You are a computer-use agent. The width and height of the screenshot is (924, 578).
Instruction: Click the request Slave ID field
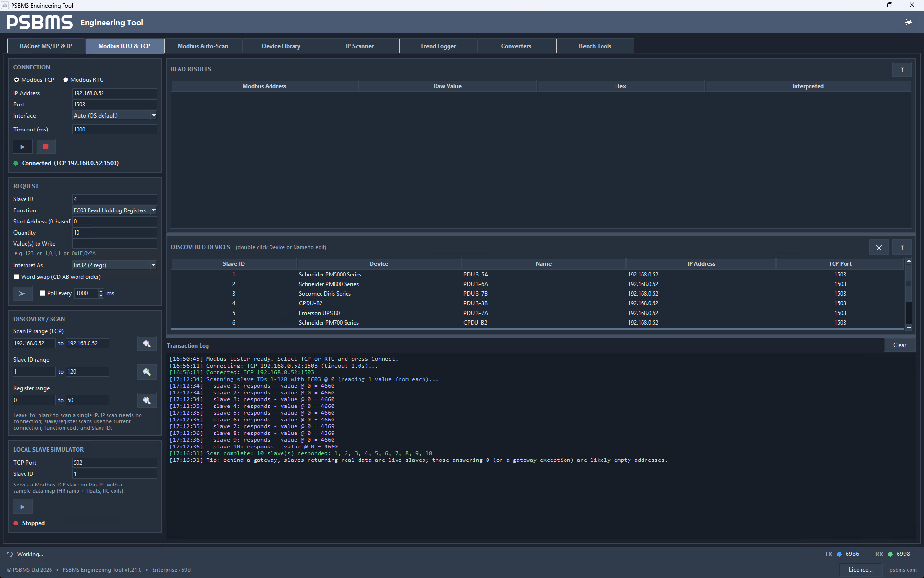coord(115,199)
